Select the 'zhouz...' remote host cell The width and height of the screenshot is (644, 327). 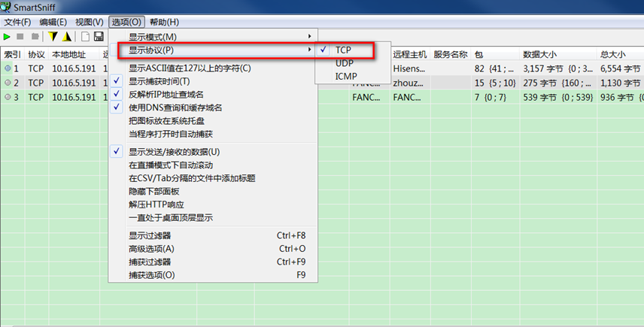(410, 83)
